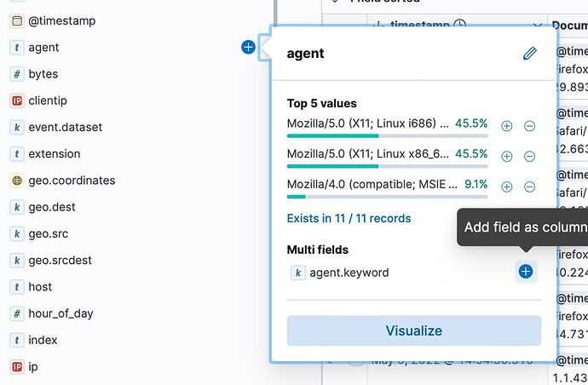
Task: Select the geo.srcdest field
Action: pyautogui.click(x=60, y=260)
